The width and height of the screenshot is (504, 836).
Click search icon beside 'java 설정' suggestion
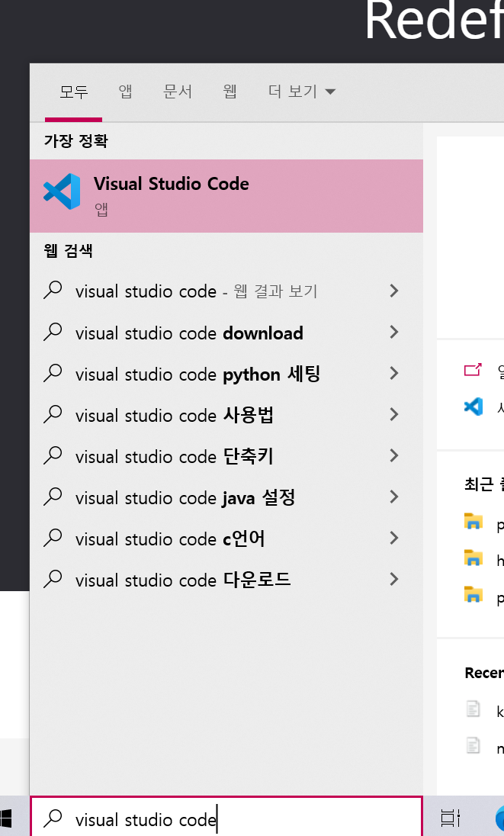pyautogui.click(x=53, y=497)
